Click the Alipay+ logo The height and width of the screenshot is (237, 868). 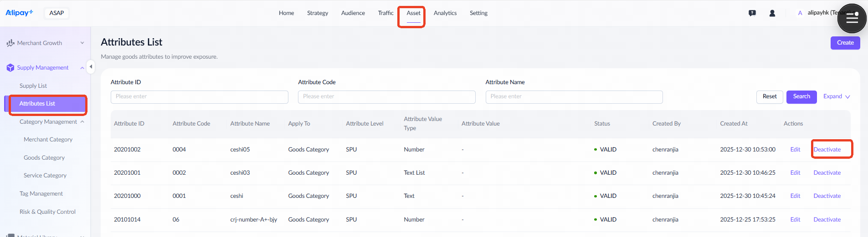click(x=19, y=13)
